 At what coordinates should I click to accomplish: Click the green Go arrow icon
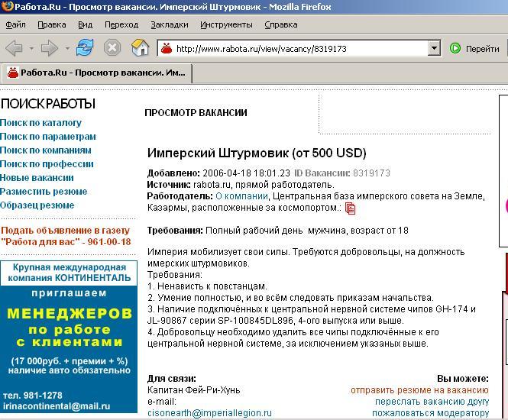tap(455, 48)
